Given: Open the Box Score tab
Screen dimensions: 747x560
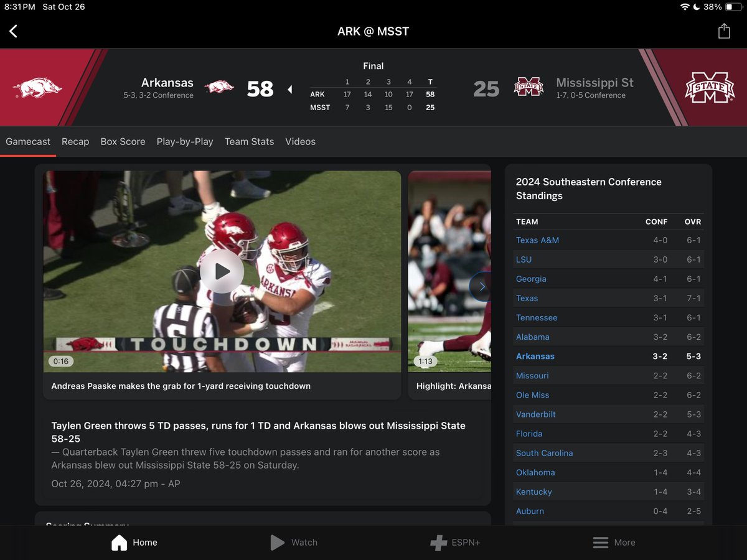Looking at the screenshot, I should [123, 141].
